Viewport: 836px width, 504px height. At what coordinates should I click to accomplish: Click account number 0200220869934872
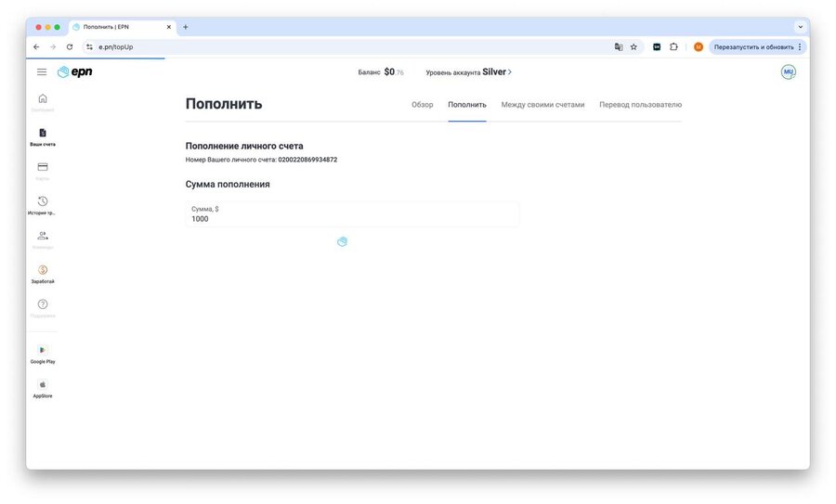307,160
